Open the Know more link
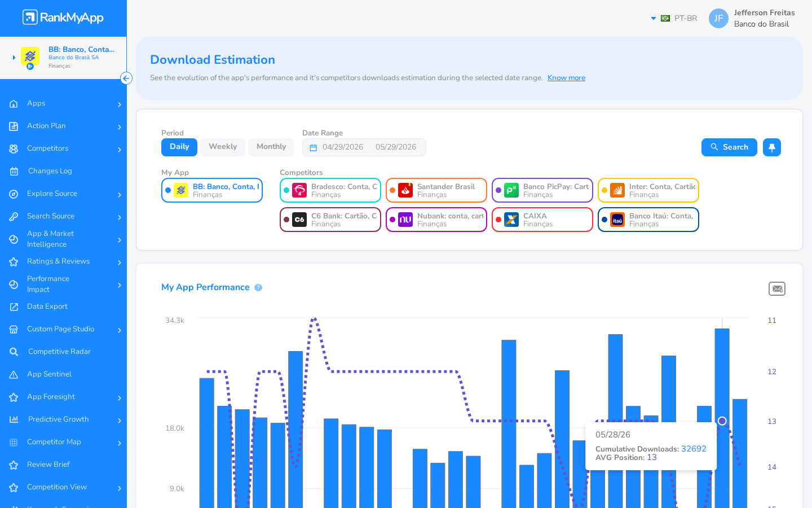Image resolution: width=812 pixels, height=508 pixels. [x=566, y=78]
